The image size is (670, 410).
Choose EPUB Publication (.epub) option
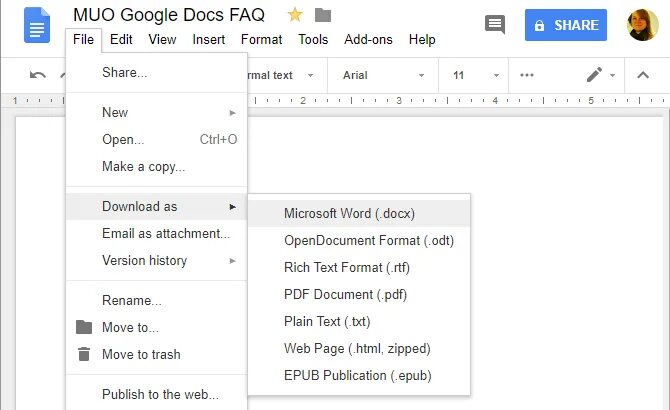click(x=359, y=376)
